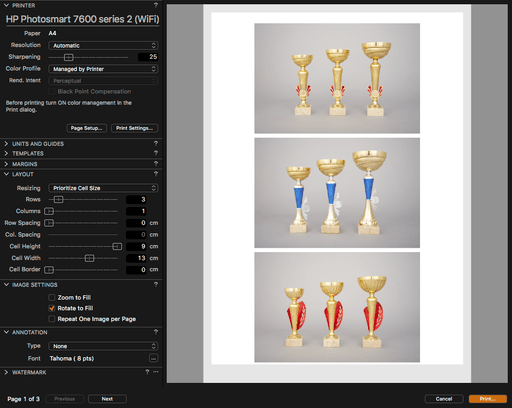This screenshot has height=408, width=512.
Task: Click the Cell Width value field
Action: (x=137, y=258)
